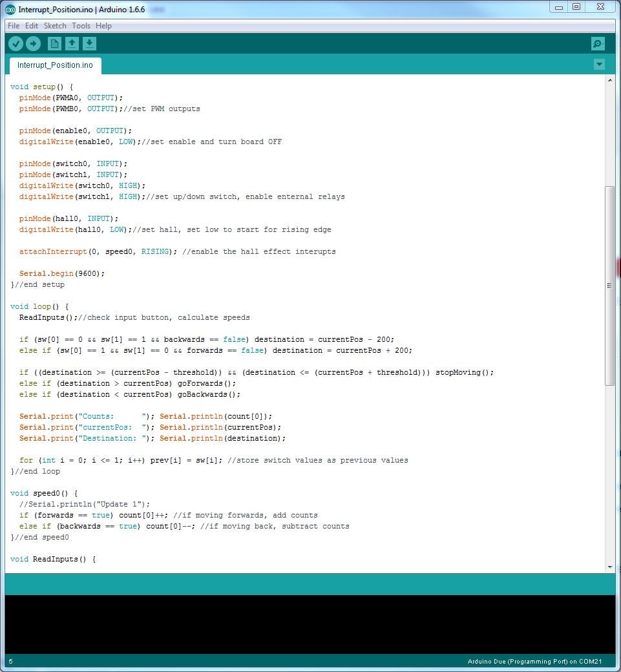
Task: Click the 'pinMode(switch1, INPUT);' line
Action: [x=73, y=175]
